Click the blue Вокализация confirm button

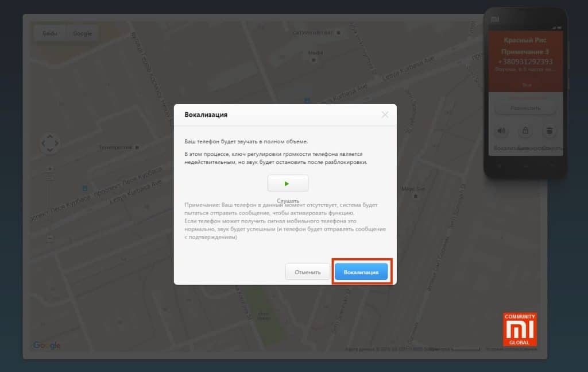[x=361, y=272]
